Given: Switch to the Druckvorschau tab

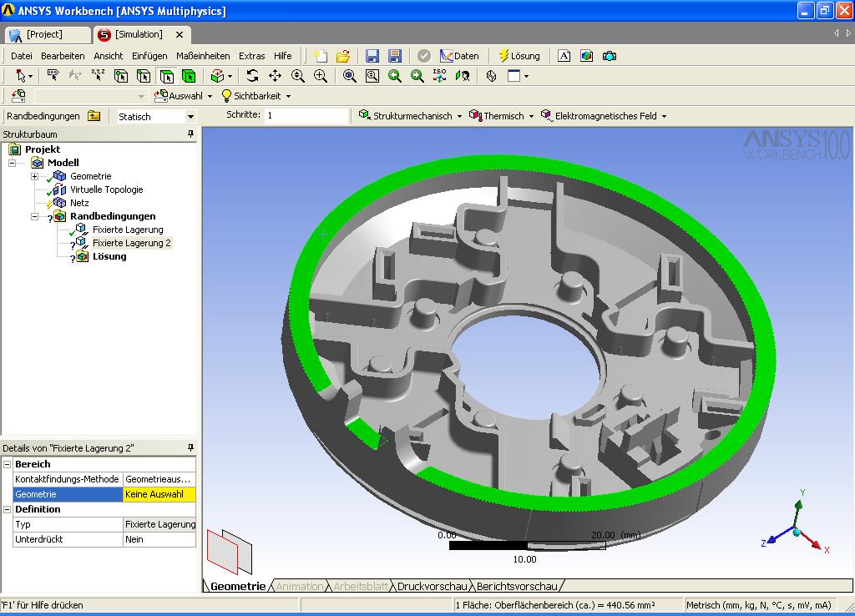Looking at the screenshot, I should (x=432, y=587).
